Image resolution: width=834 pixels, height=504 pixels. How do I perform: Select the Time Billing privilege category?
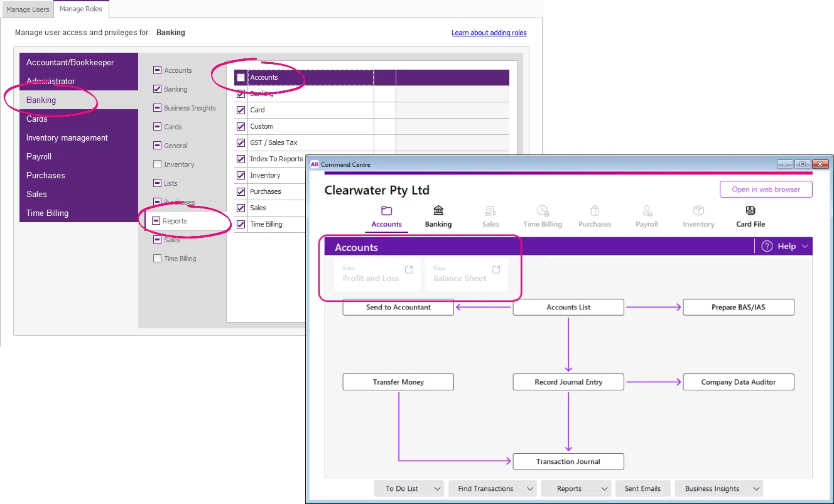[180, 259]
